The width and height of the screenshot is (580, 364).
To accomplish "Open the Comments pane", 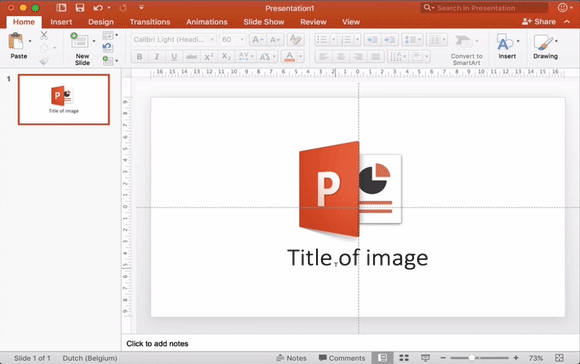I will click(342, 358).
